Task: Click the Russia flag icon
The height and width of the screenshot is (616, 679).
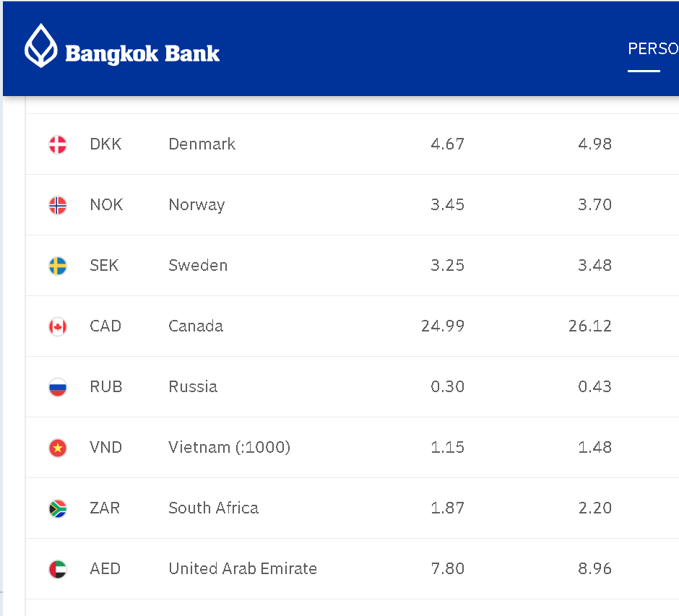Action: point(58,387)
